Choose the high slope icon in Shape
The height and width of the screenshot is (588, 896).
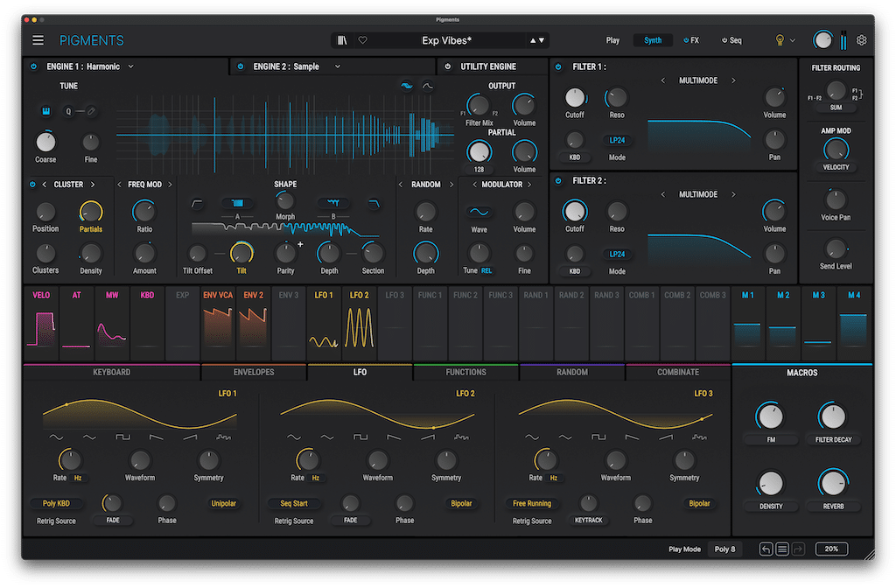coord(374,204)
